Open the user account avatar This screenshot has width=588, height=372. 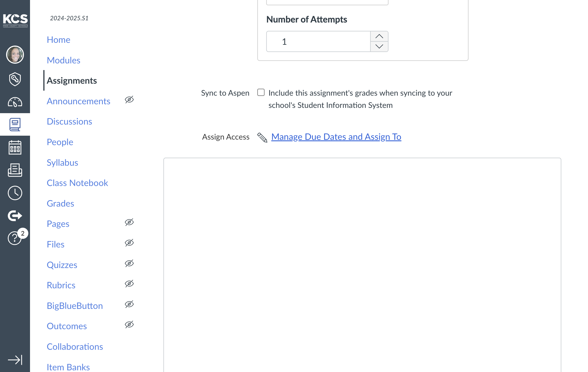(x=15, y=54)
